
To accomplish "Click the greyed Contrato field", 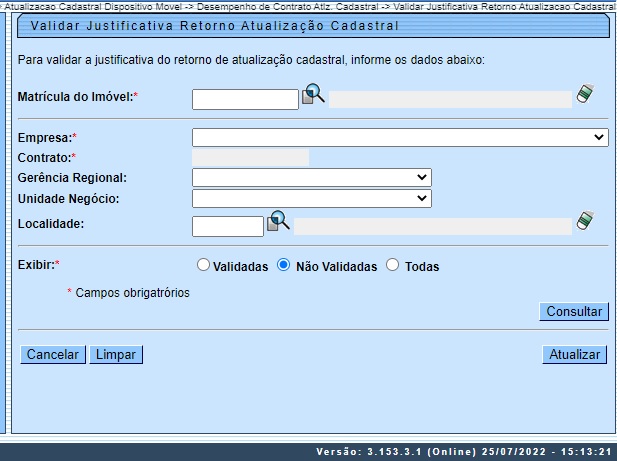I will [x=250, y=158].
